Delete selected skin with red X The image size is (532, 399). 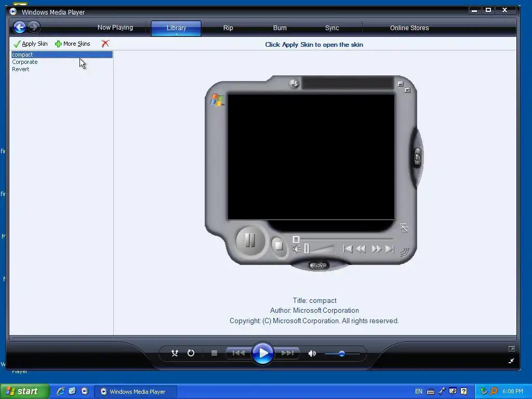coord(105,44)
